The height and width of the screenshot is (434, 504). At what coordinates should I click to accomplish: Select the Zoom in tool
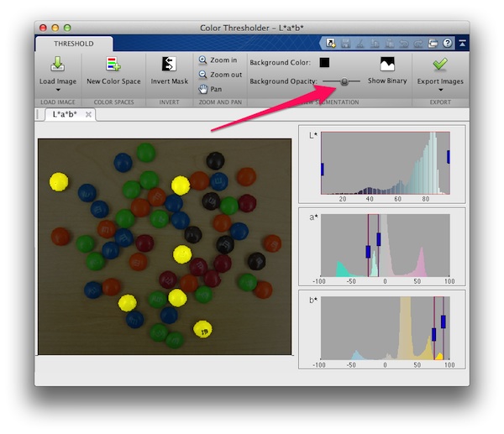click(x=218, y=60)
